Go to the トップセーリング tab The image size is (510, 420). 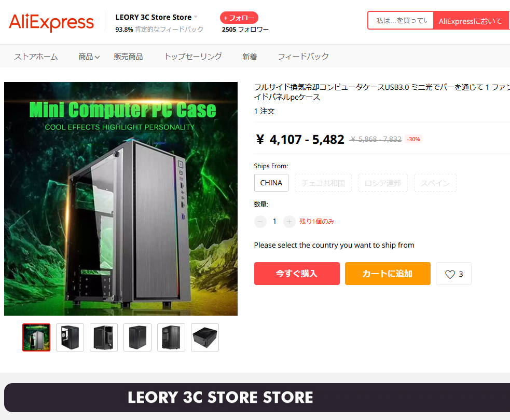coord(193,56)
